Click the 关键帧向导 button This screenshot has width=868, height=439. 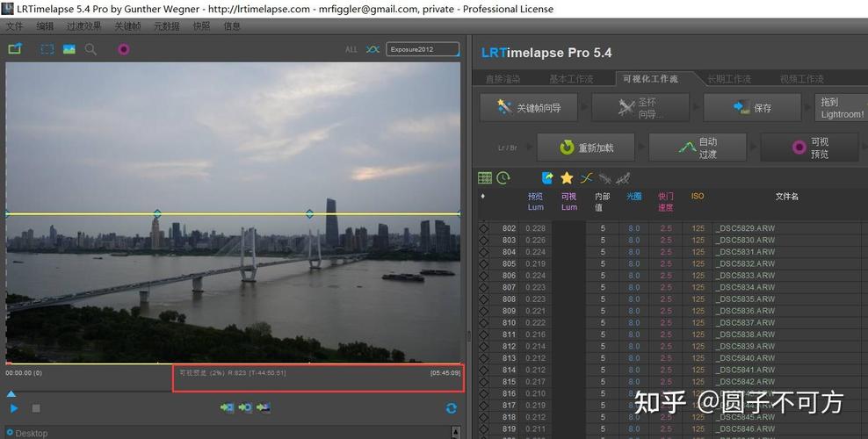(x=529, y=108)
